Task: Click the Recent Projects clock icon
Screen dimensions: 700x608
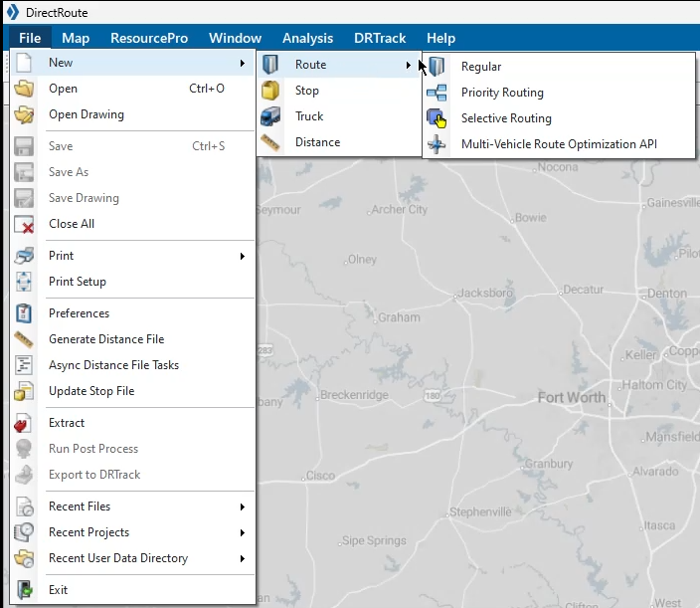Action: tap(24, 532)
